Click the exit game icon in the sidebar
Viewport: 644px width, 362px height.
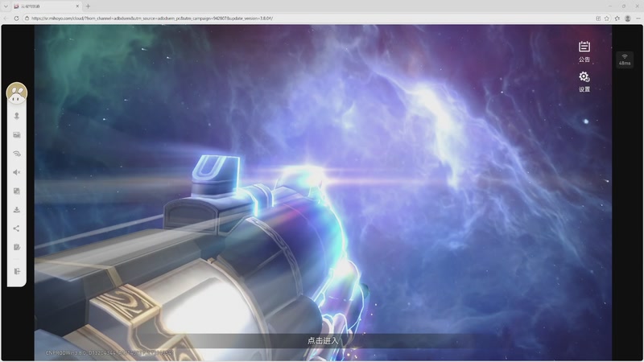17,271
